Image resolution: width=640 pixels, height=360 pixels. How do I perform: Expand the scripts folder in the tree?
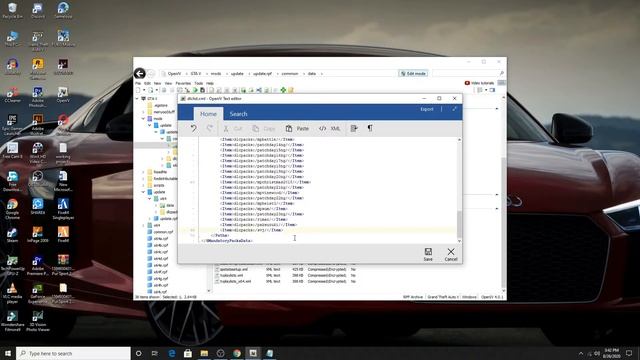tap(143, 185)
